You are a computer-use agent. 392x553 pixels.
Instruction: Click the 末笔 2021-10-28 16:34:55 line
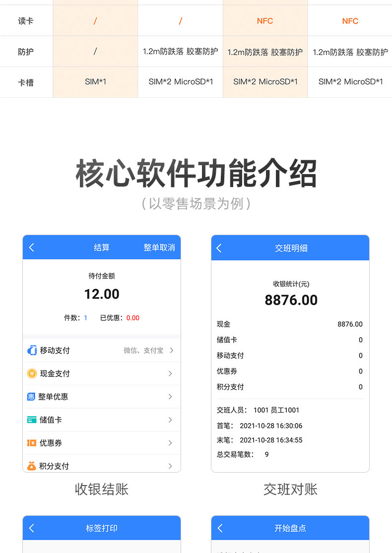pyautogui.click(x=260, y=440)
